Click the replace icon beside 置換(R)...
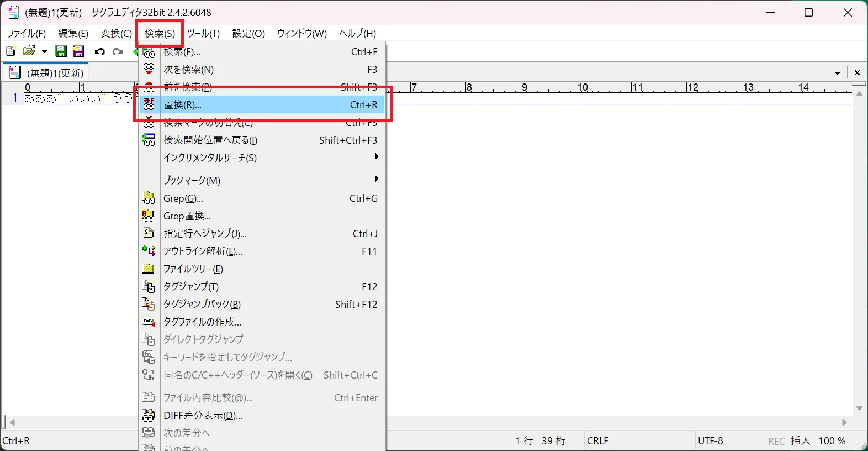The height and width of the screenshot is (451, 868). coord(149,104)
